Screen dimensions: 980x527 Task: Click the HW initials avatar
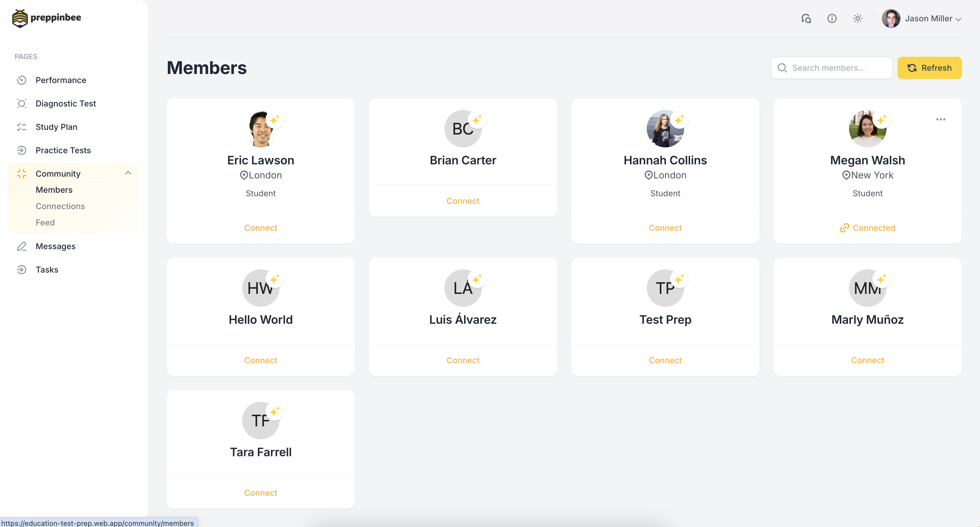click(x=260, y=288)
